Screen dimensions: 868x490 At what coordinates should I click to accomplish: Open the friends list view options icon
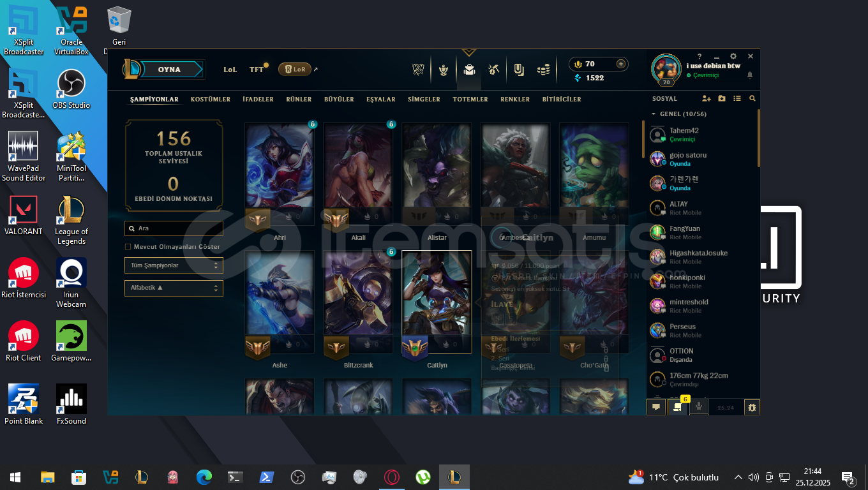pos(737,99)
